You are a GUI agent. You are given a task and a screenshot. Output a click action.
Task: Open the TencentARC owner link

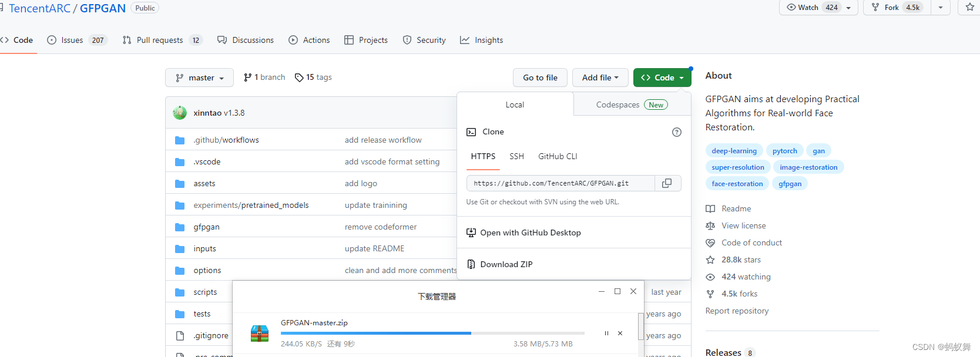[39, 8]
